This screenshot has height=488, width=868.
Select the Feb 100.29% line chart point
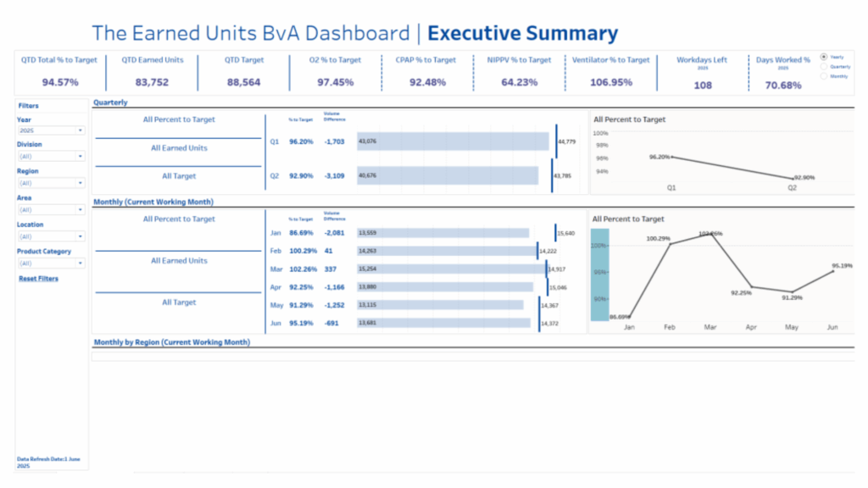[670, 245]
